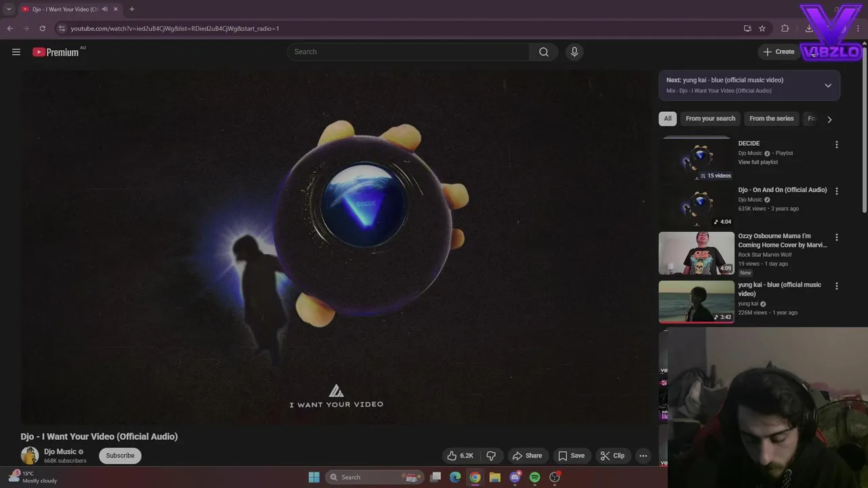This screenshot has width=868, height=488.
Task: Open Ozzy Osbourne cover video thumbnail
Action: click(696, 253)
